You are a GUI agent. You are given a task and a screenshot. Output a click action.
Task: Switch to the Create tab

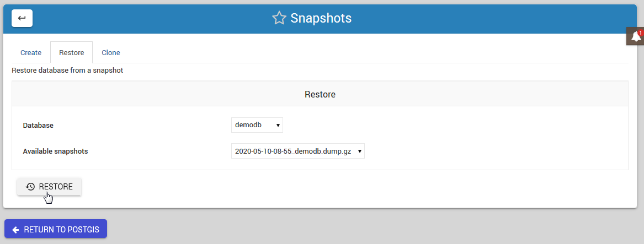(x=31, y=53)
